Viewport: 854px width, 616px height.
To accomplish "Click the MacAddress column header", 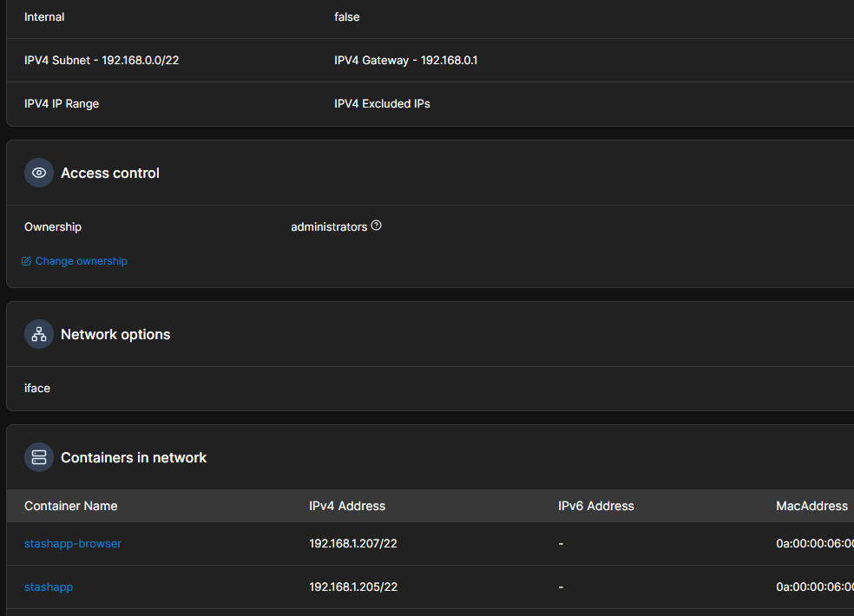I will [811, 506].
